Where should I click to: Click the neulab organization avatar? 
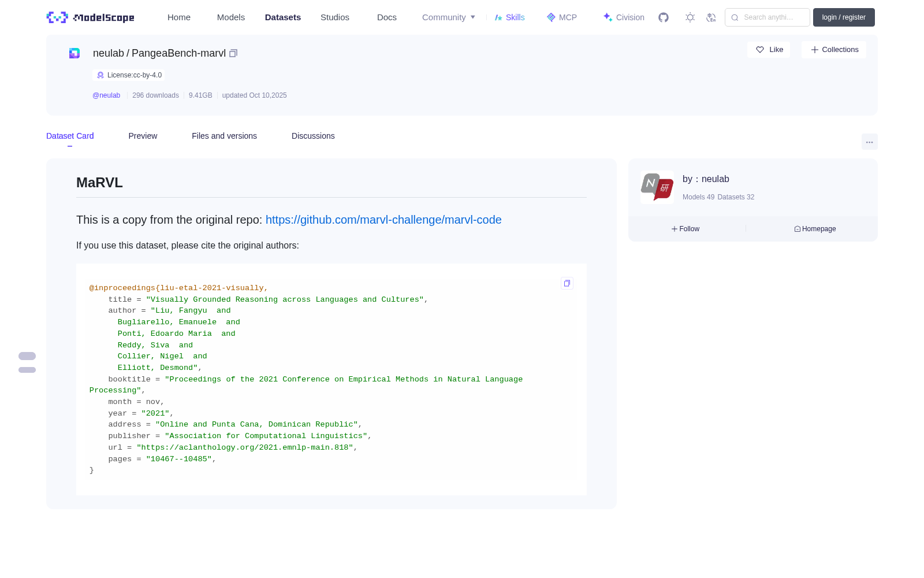[x=657, y=187]
